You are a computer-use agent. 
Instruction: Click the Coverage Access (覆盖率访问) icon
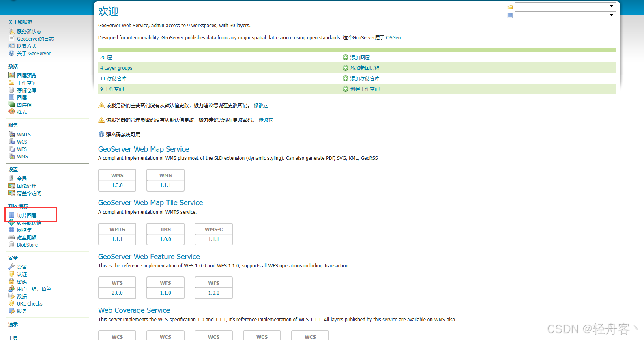point(11,193)
